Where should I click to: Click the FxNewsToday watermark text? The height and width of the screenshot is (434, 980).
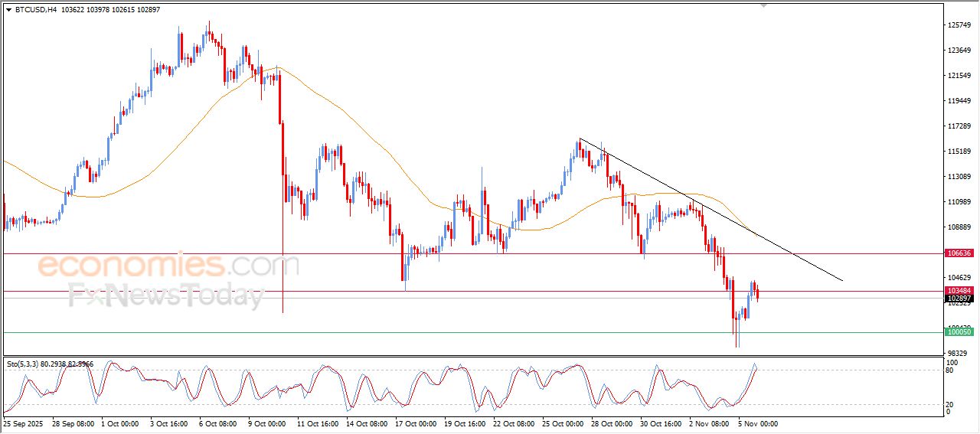click(x=165, y=295)
